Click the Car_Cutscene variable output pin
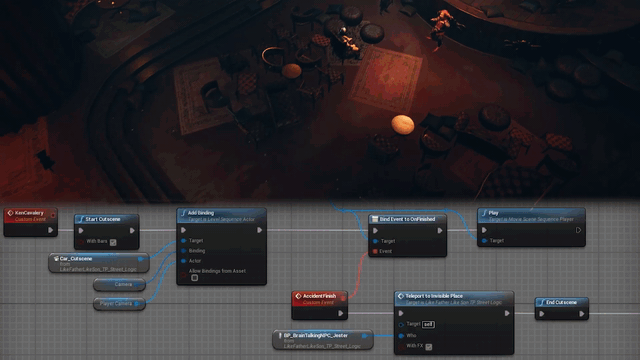The width and height of the screenshot is (640, 360). coord(141,259)
